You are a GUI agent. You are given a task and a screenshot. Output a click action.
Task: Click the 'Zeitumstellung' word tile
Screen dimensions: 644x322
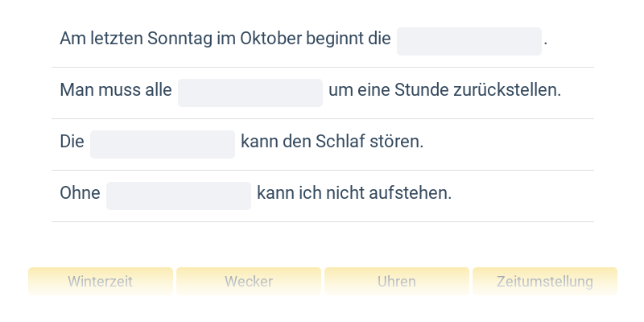tap(545, 282)
